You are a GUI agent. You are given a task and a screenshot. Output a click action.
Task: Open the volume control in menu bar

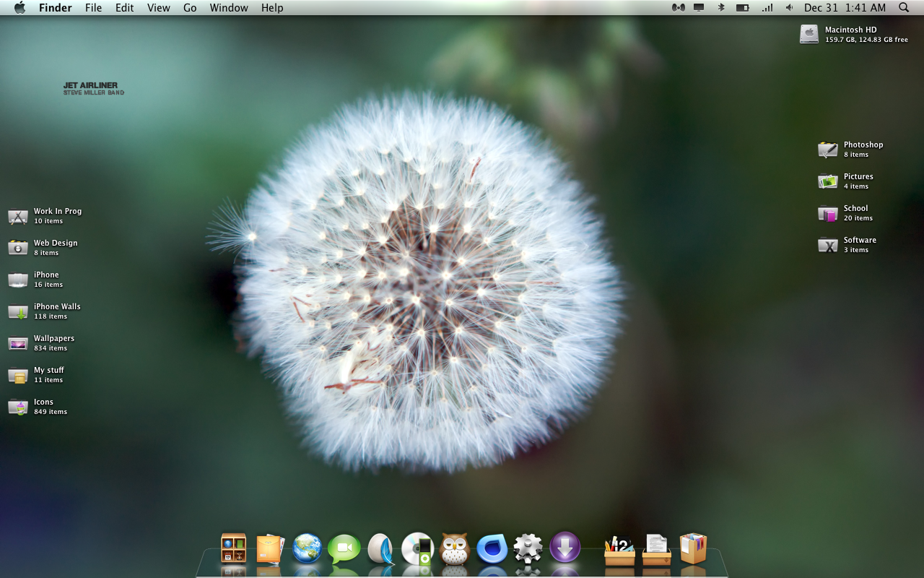(789, 8)
